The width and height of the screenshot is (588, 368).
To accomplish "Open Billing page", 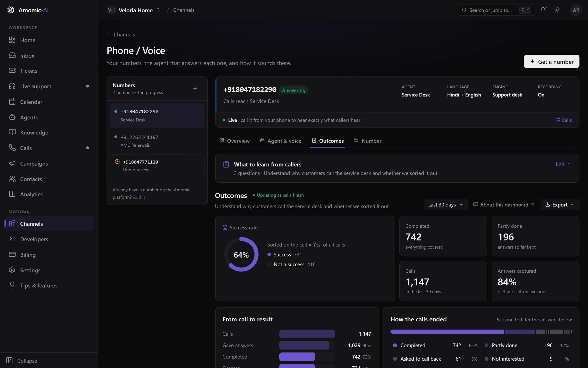I will point(49,255).
